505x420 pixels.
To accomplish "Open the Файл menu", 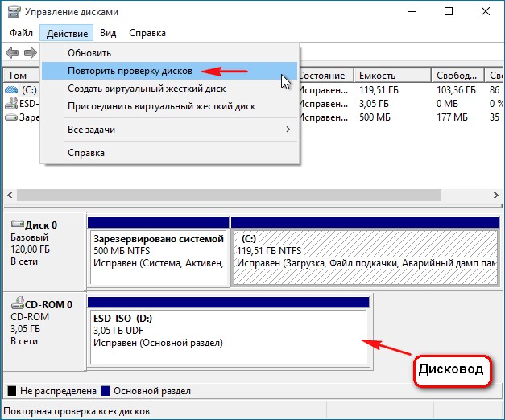I will [22, 33].
